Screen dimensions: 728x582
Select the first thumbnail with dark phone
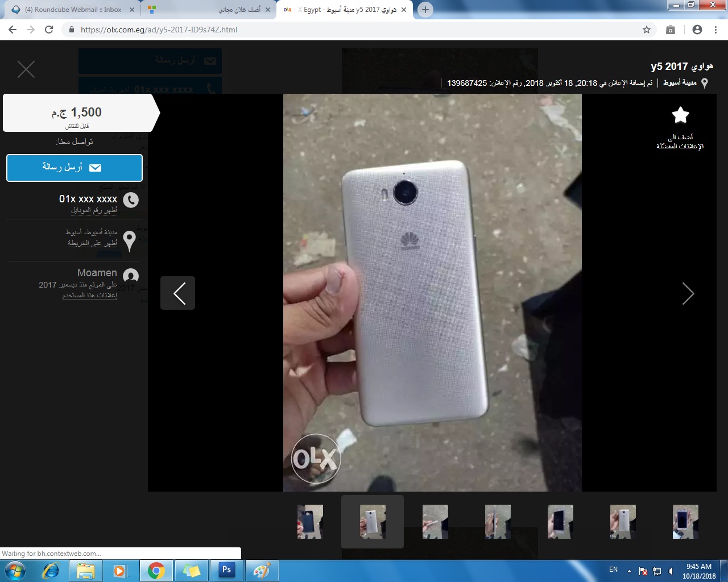click(x=310, y=522)
